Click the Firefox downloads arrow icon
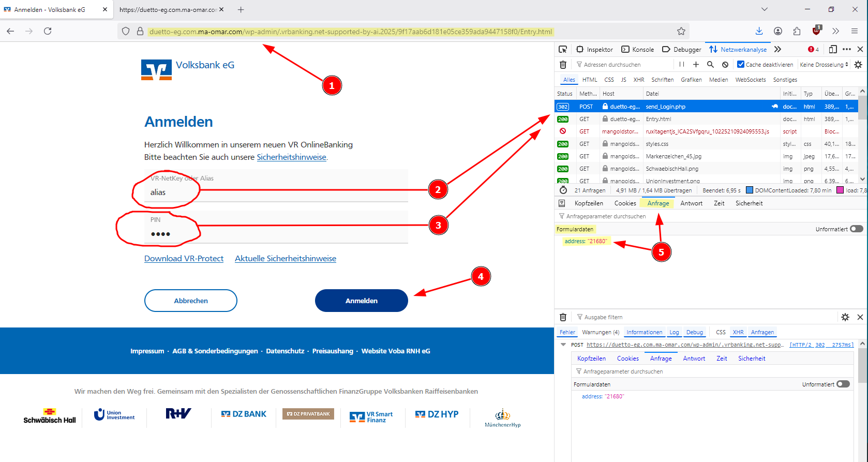This screenshot has width=868, height=462. (759, 31)
